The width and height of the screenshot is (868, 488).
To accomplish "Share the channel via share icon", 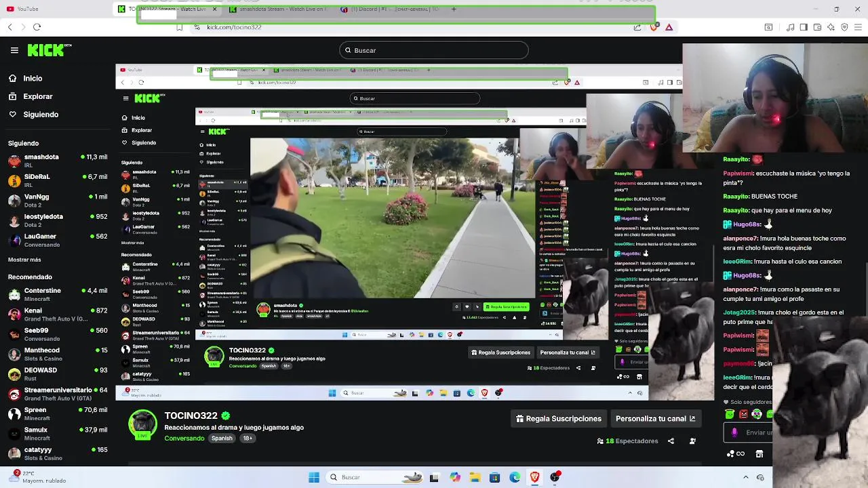I will 671,441.
